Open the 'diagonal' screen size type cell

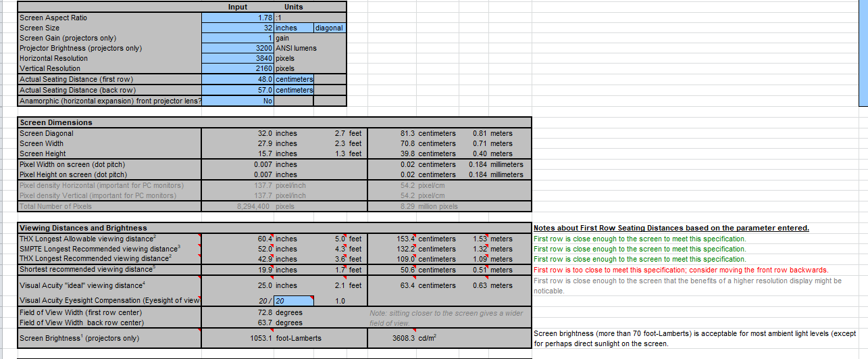click(x=330, y=28)
